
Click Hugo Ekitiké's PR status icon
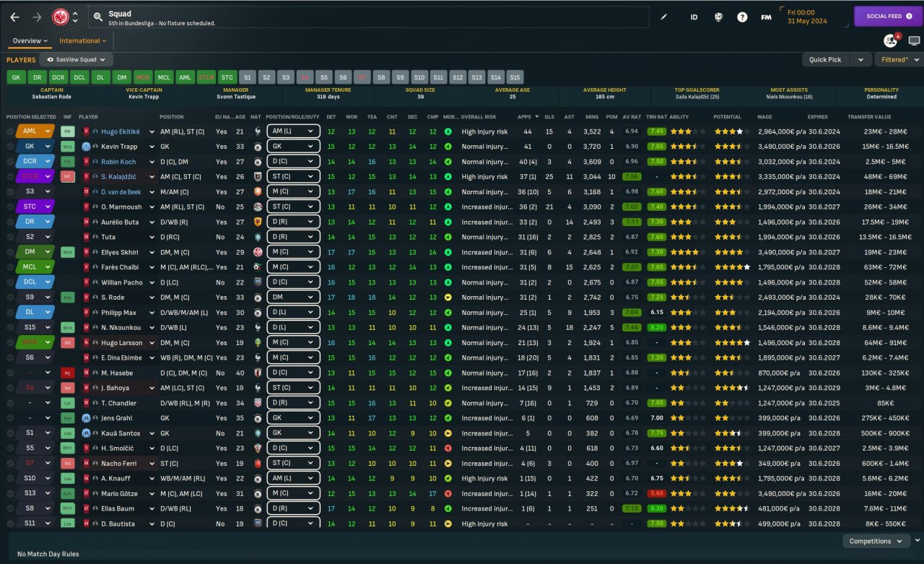point(67,131)
